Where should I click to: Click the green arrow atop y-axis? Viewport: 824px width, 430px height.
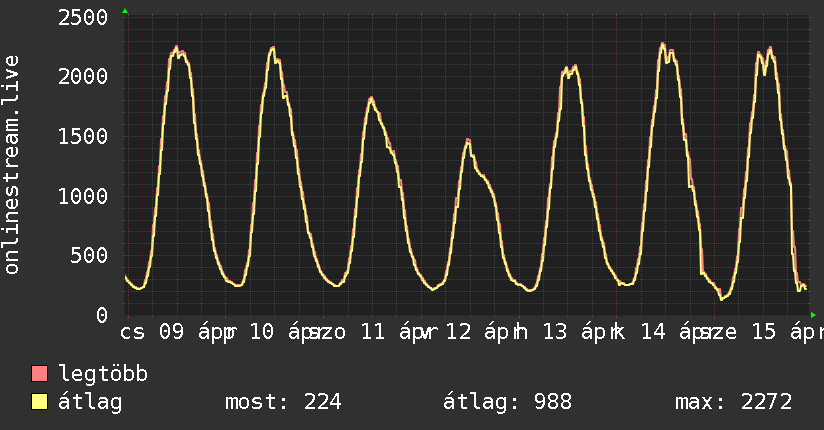click(125, 11)
